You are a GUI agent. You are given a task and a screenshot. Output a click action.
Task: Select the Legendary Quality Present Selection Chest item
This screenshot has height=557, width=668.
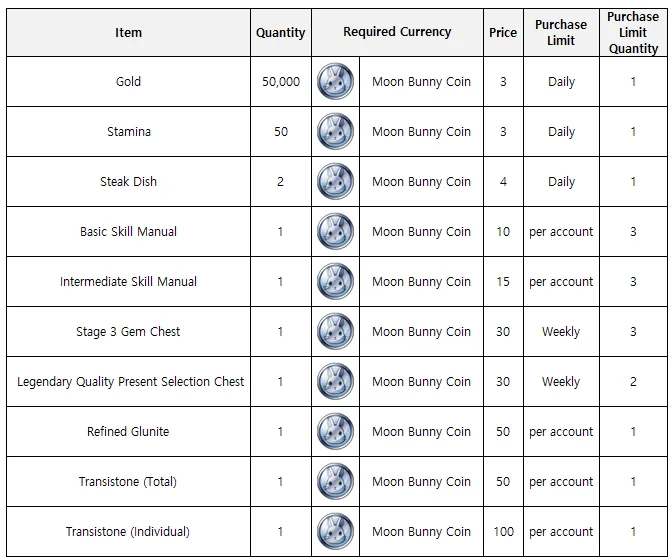coord(130,382)
